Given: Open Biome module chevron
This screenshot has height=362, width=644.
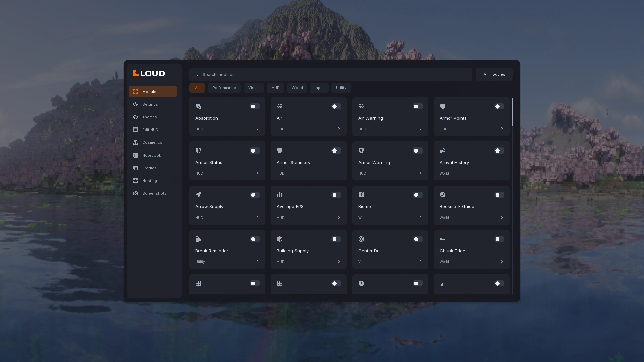Looking at the screenshot, I should 421,217.
